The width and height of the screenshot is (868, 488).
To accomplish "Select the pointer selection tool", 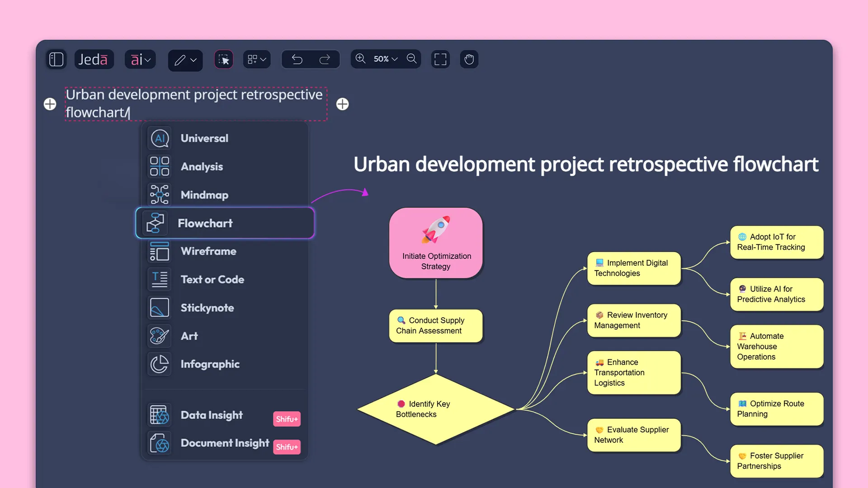I will tap(223, 59).
